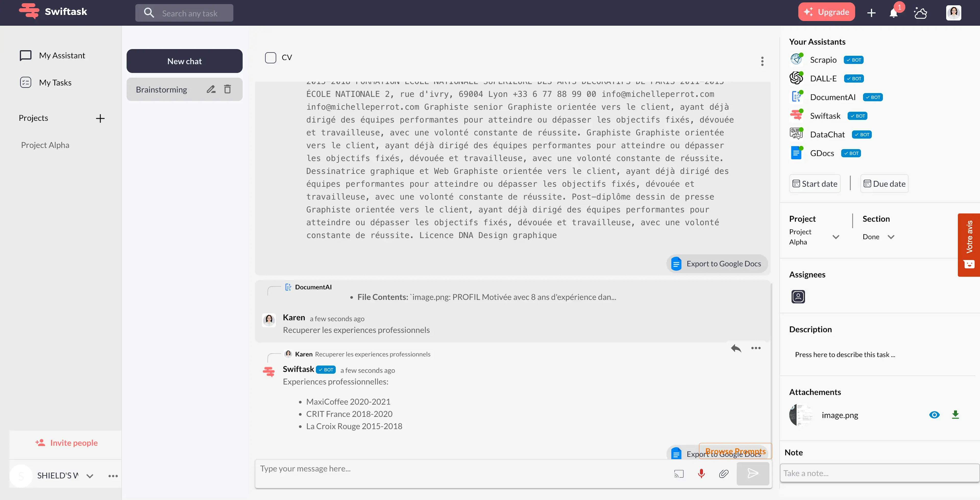Change section from Done dropdown

(891, 237)
